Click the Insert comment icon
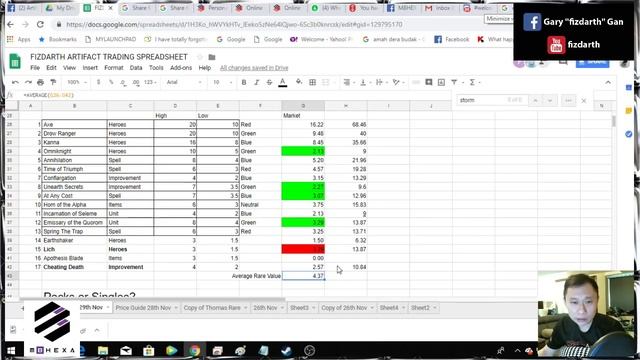Screen dimensions: 640x360 (x=429, y=82)
